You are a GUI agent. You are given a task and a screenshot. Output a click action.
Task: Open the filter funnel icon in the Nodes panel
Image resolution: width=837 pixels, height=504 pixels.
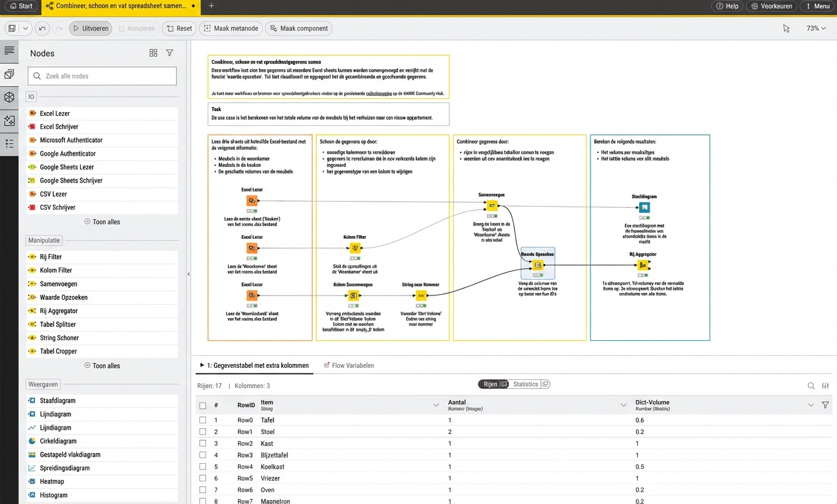169,53
